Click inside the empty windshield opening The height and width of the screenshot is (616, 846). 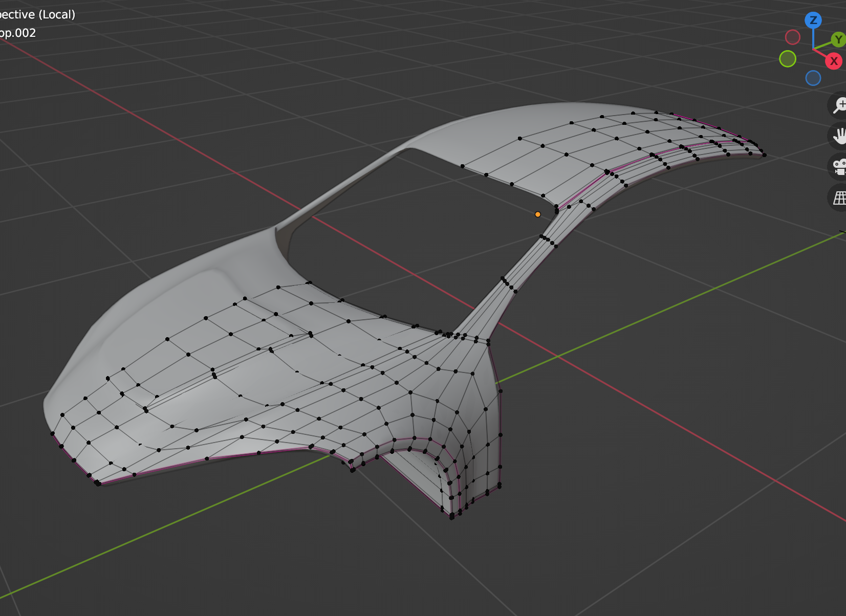tap(409, 230)
